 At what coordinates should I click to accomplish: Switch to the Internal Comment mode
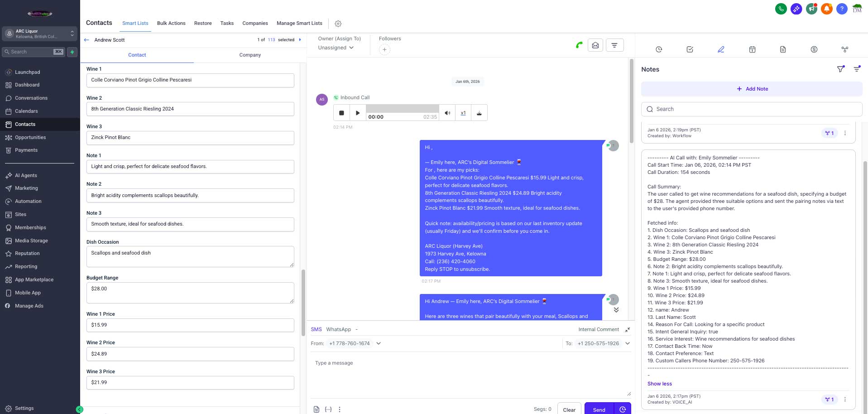pyautogui.click(x=599, y=329)
